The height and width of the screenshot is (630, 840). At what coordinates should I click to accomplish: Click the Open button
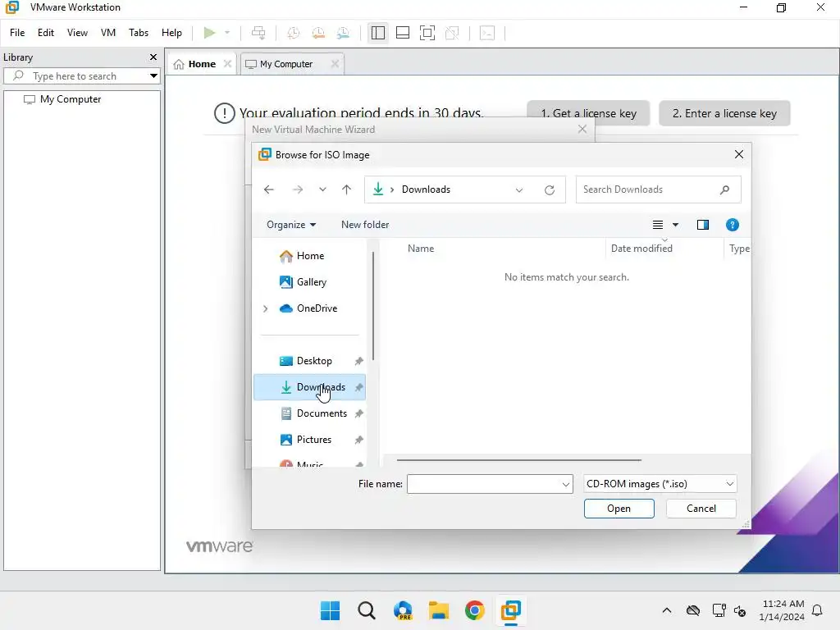[619, 509]
